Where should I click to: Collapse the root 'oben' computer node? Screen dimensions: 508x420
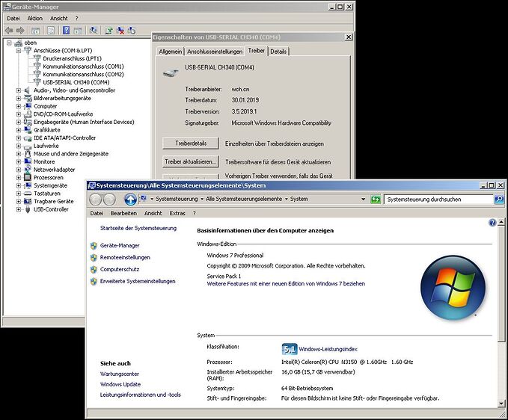coord(10,43)
